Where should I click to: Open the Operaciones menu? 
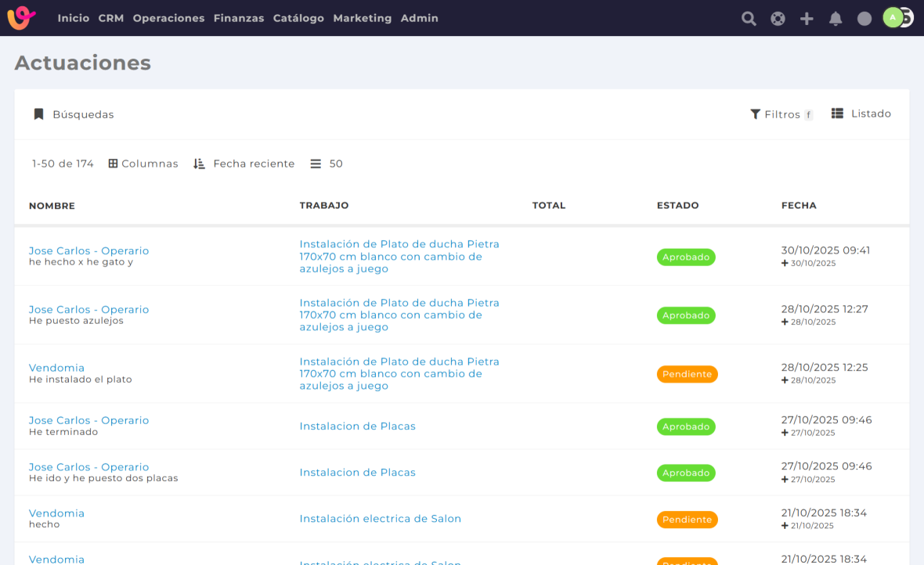tap(168, 18)
